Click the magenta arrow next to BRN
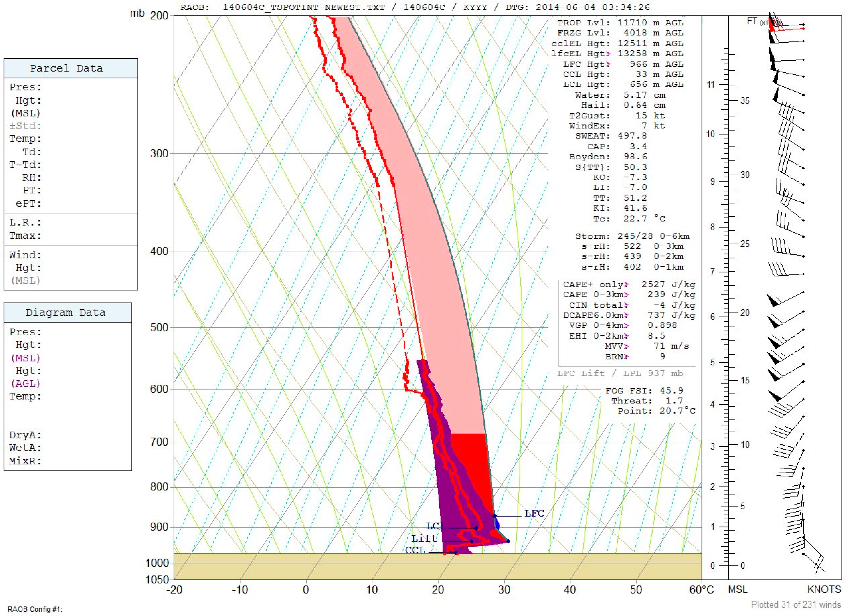The width and height of the screenshot is (846, 616). 627,357
